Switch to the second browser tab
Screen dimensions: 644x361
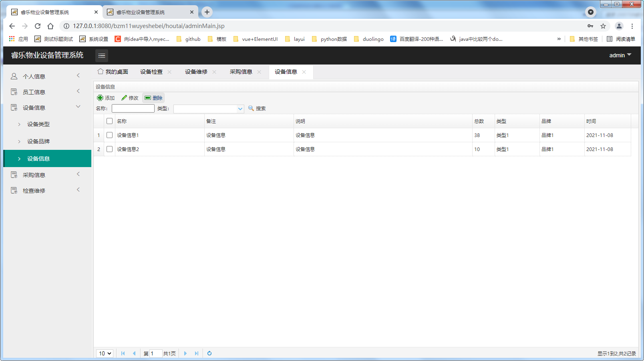149,12
